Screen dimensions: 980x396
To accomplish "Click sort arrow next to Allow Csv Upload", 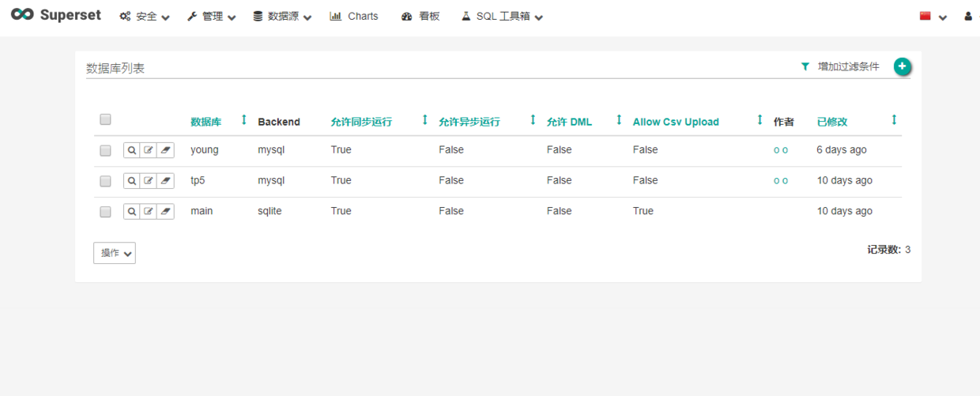I will pyautogui.click(x=759, y=120).
